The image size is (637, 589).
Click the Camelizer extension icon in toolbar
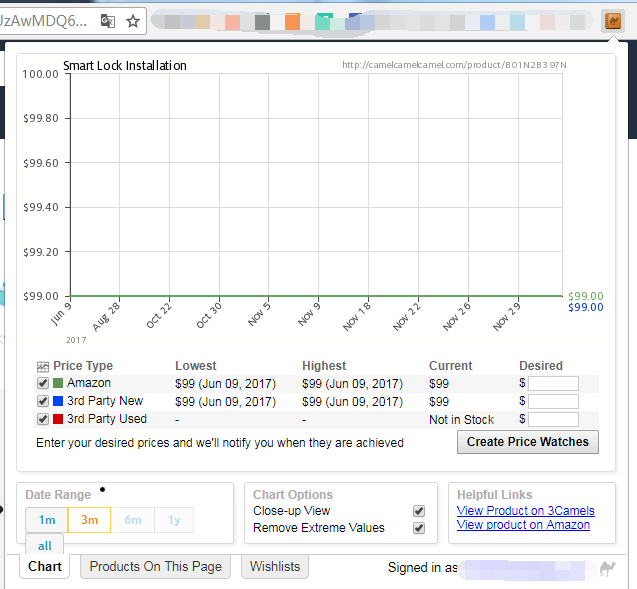click(x=612, y=20)
